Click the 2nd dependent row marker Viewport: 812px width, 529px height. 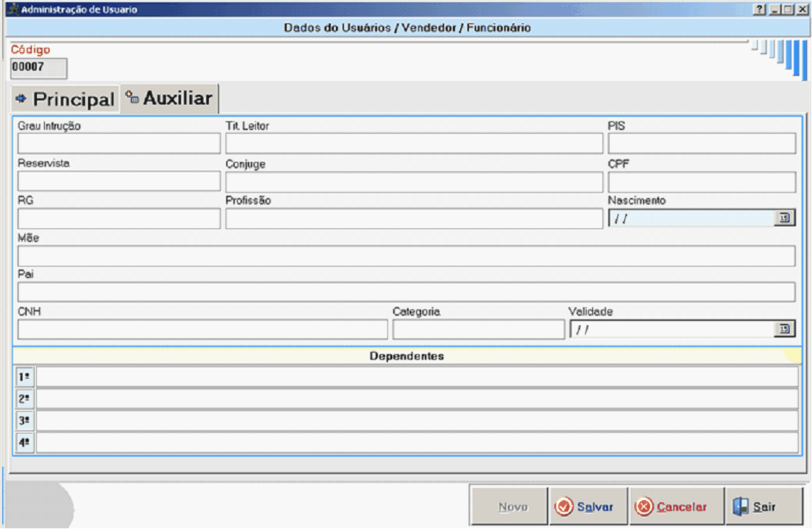pyautogui.click(x=24, y=399)
